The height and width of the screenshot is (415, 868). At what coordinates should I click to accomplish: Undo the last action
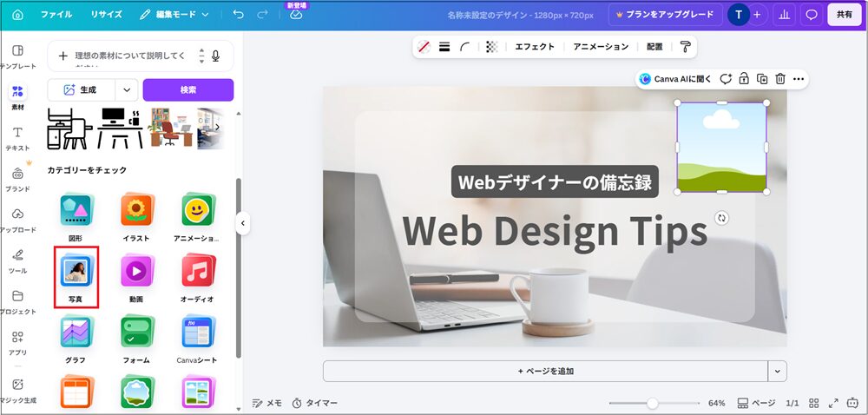[239, 15]
